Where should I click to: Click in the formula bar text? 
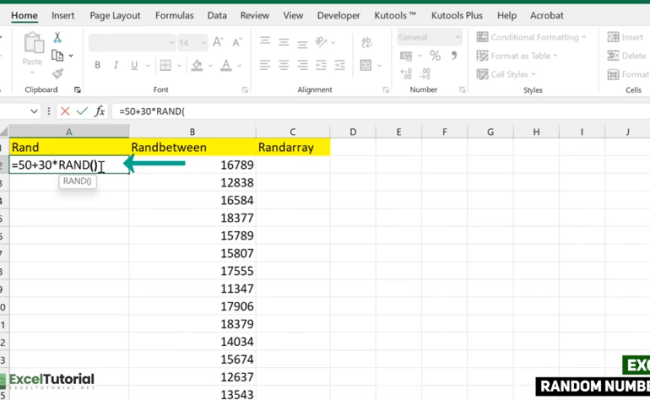(152, 111)
